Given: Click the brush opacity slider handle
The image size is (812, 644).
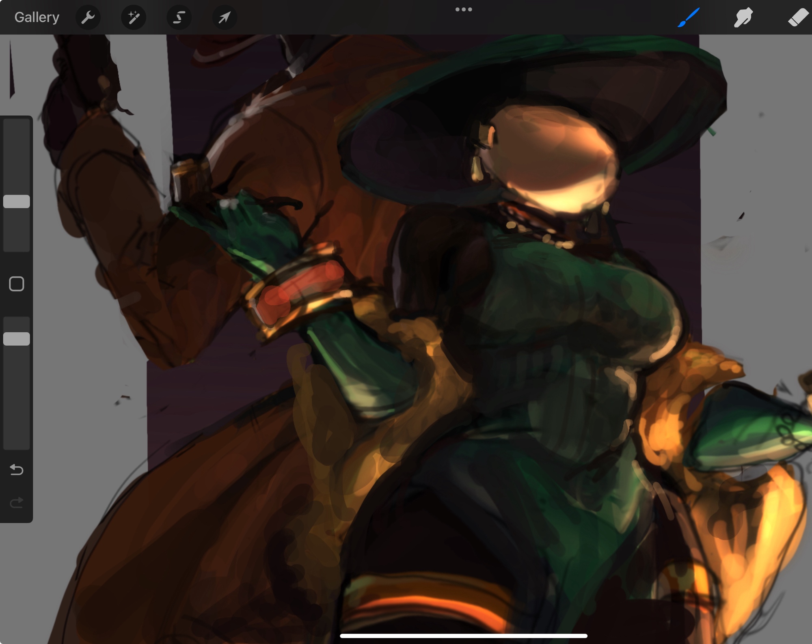Looking at the screenshot, I should [17, 338].
